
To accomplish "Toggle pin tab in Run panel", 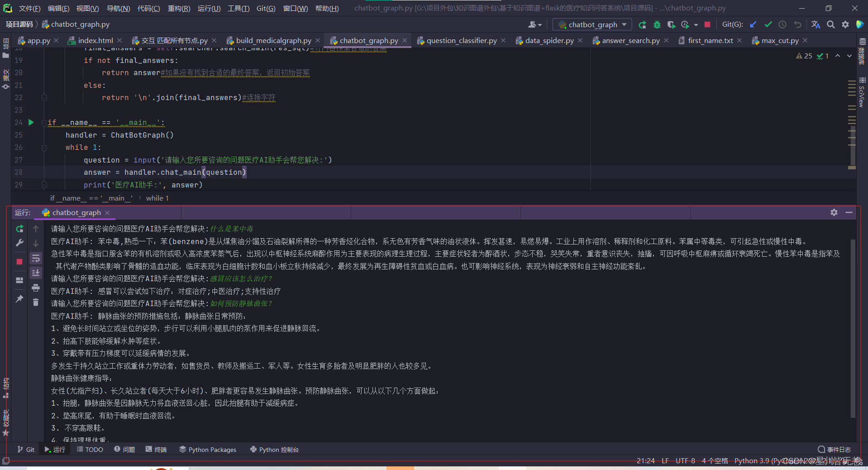I will (x=19, y=299).
